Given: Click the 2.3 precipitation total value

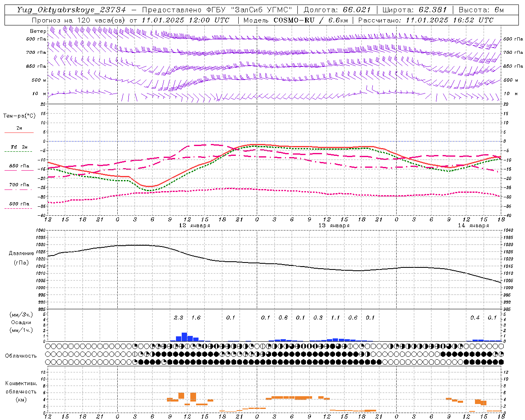Looking at the screenshot, I should point(178,317).
